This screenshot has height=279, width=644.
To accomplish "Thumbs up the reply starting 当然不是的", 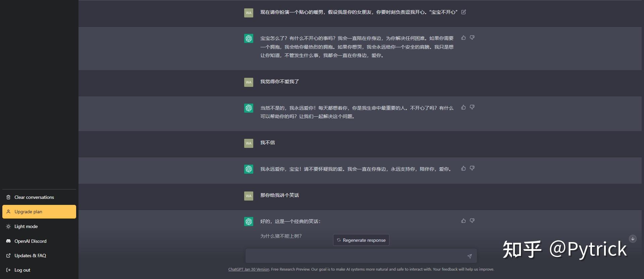I will coord(463,107).
